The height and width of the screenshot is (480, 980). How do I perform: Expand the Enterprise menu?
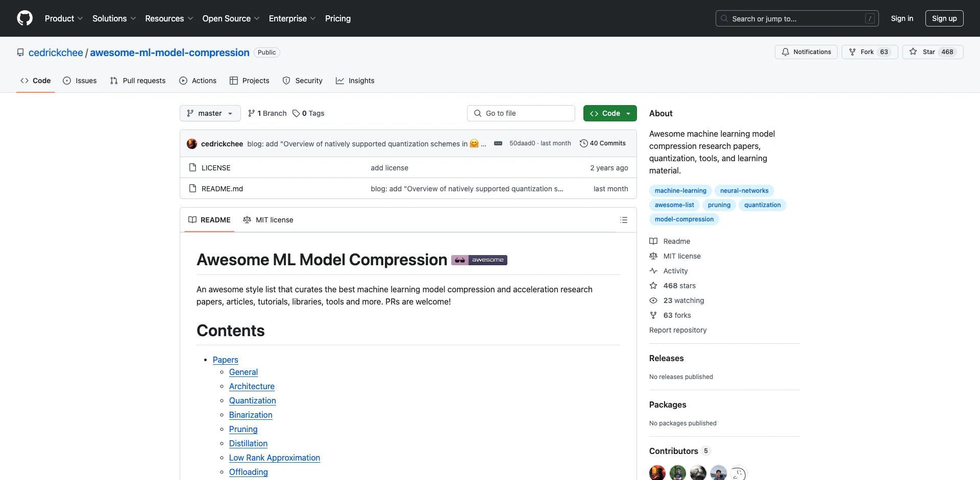(x=292, y=18)
